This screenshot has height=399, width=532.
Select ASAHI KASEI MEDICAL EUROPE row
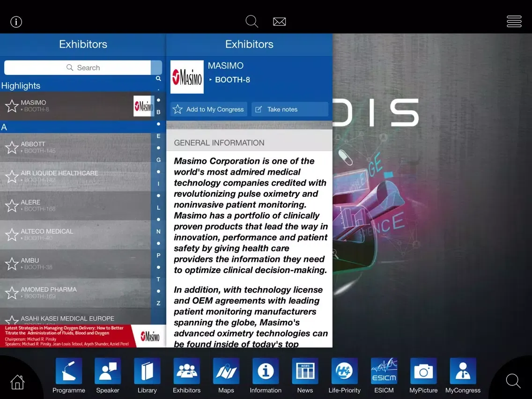click(75, 317)
